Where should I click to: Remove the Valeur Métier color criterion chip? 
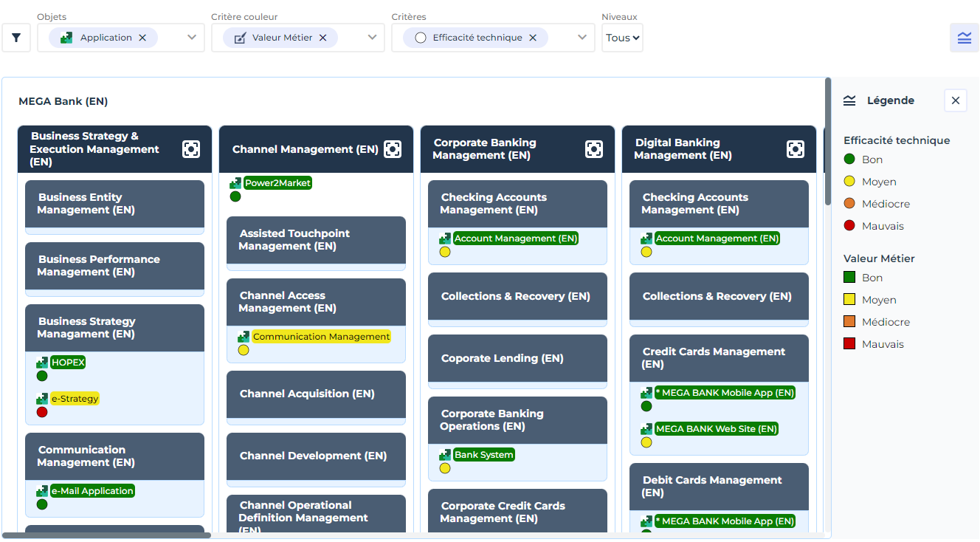click(x=322, y=38)
